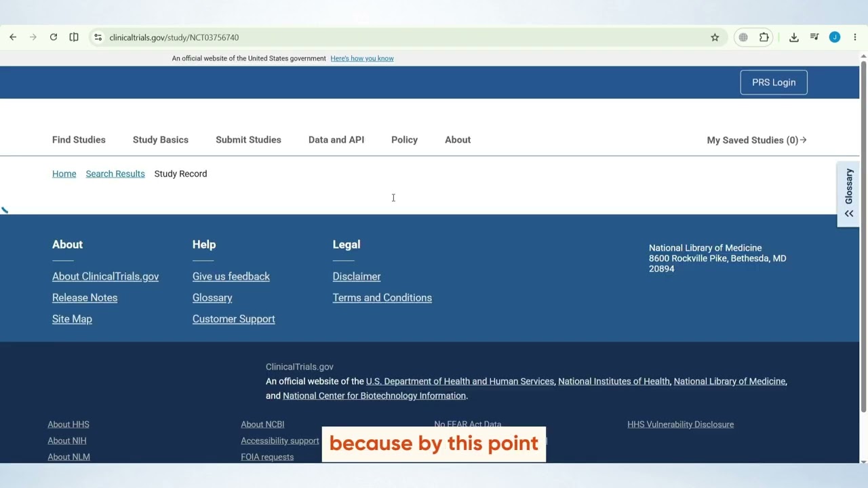Screen dimensions: 868x488
Task: Open the Study Basics menu
Action: pyautogui.click(x=161, y=140)
